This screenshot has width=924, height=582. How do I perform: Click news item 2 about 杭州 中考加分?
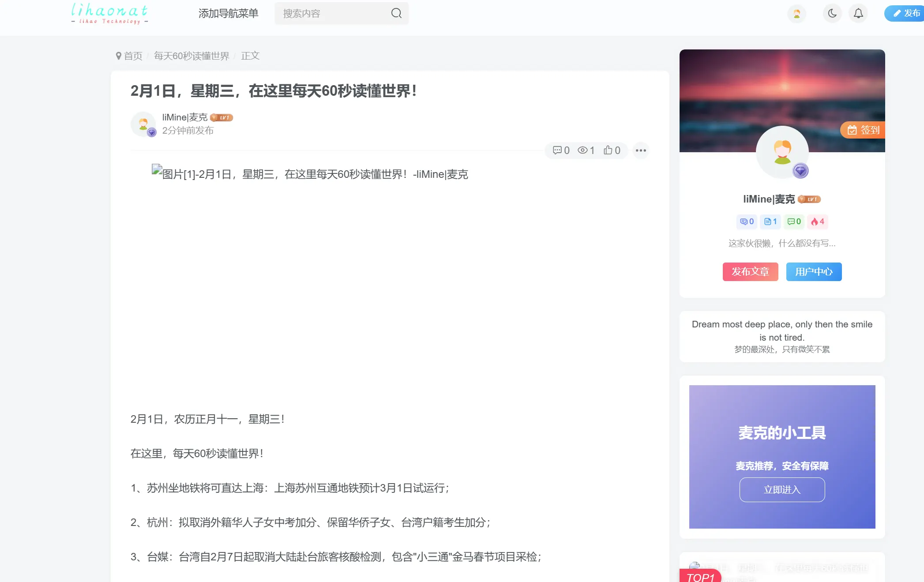click(x=311, y=522)
